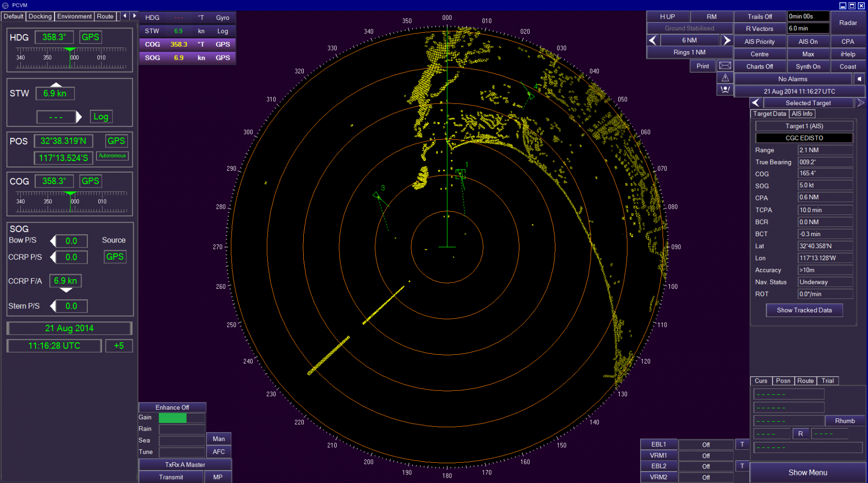This screenshot has height=483, width=868.
Task: Click the envelope message icon
Action: pos(725,66)
